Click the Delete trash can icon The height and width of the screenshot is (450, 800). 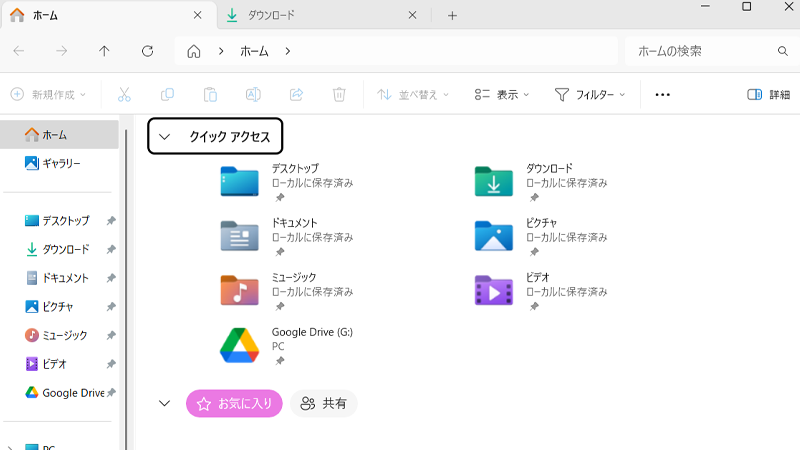pos(339,94)
